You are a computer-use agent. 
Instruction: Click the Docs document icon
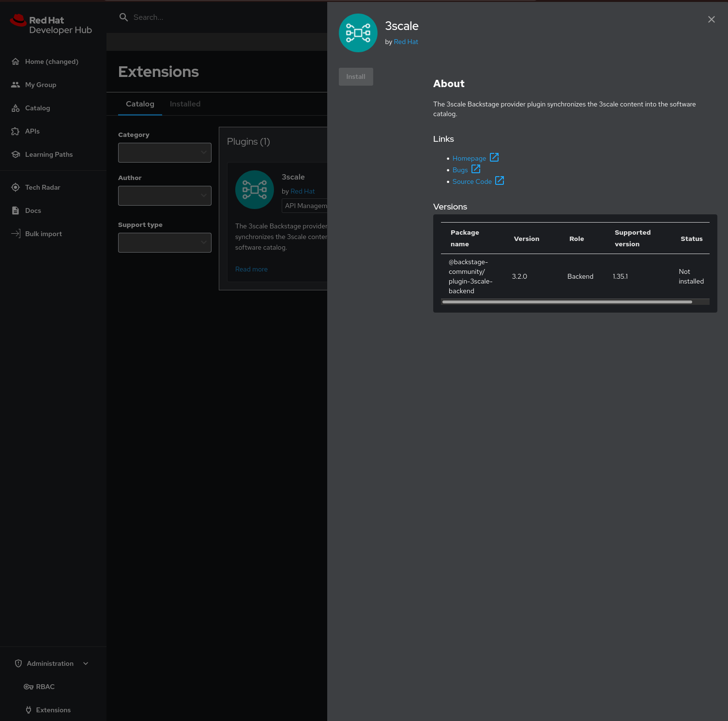coord(15,210)
